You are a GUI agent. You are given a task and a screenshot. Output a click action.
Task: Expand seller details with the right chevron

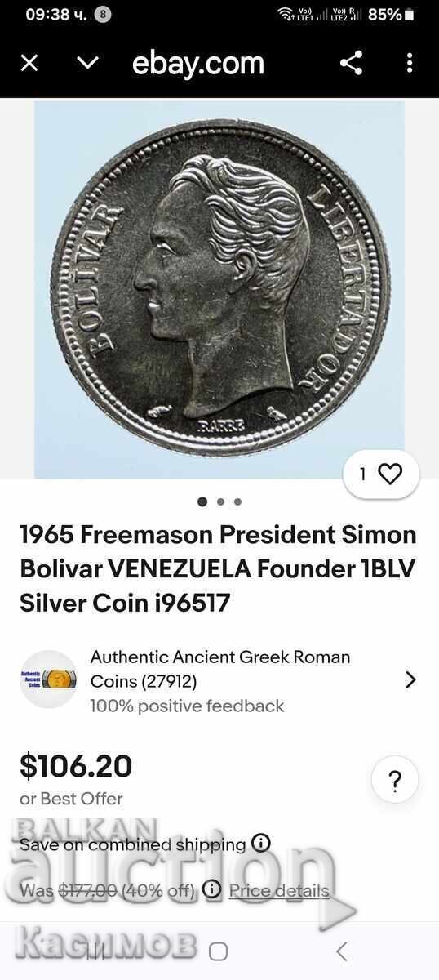pyautogui.click(x=410, y=679)
